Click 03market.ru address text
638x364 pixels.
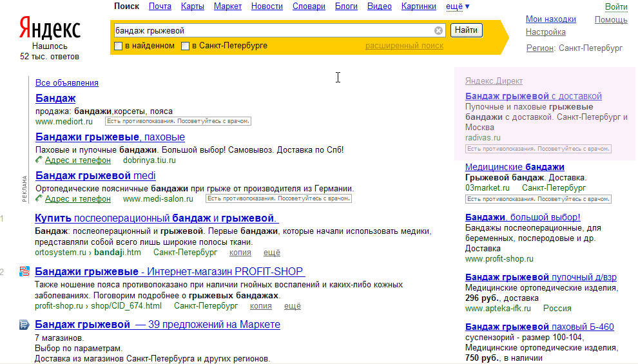[x=487, y=188]
